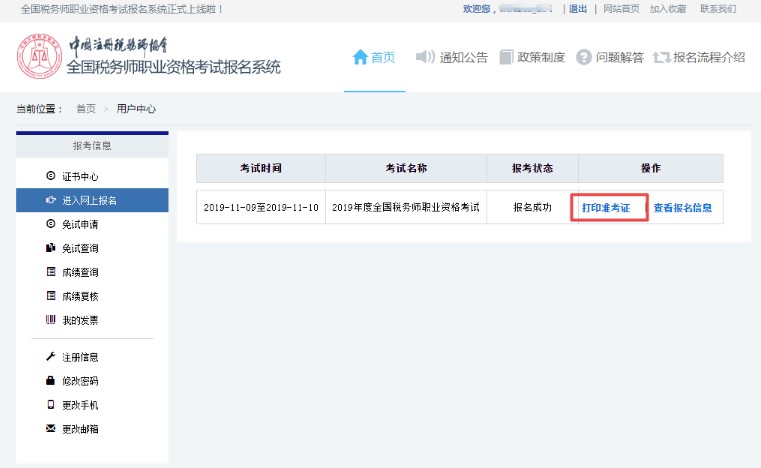Click 首页 in the breadcrumb path
This screenshot has height=468, width=761.
tap(86, 108)
